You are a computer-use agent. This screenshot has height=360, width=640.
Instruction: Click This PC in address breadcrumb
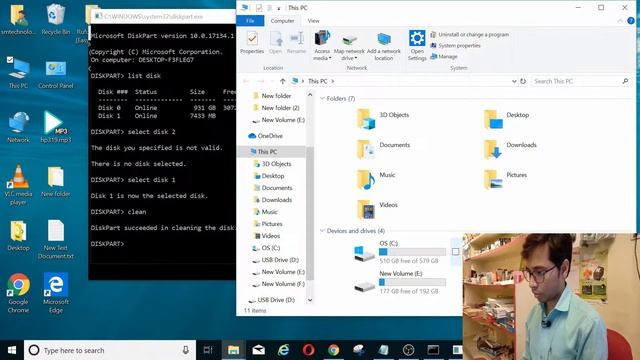318,81
